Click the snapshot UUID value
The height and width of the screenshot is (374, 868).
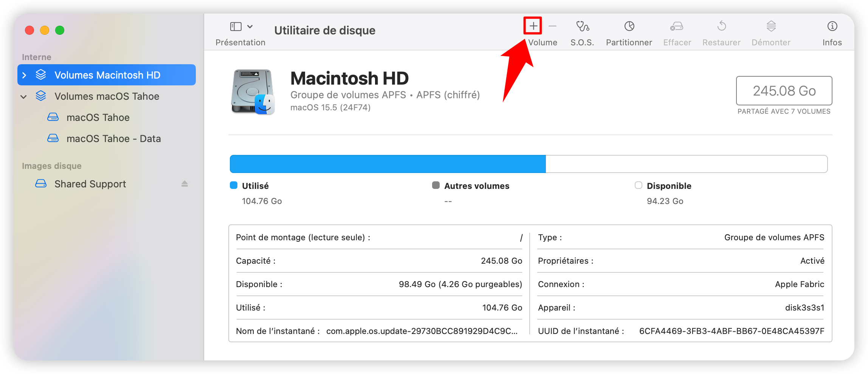pos(732,331)
